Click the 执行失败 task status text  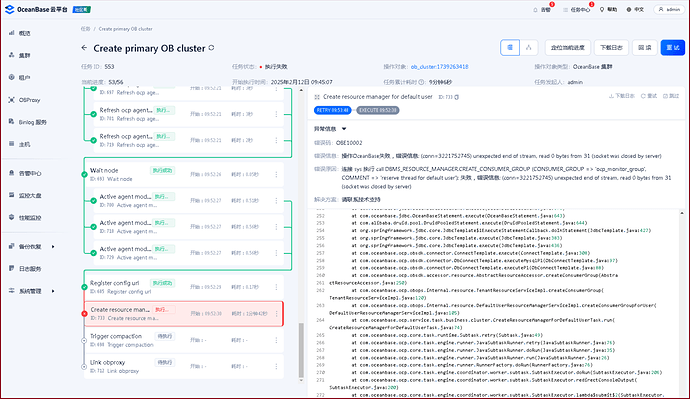click(276, 66)
